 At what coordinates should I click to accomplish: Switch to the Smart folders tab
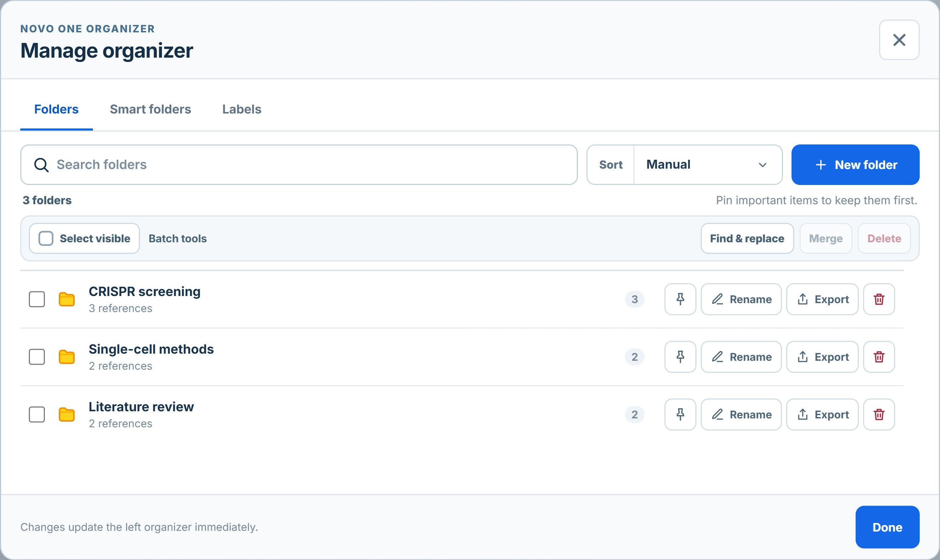click(150, 110)
